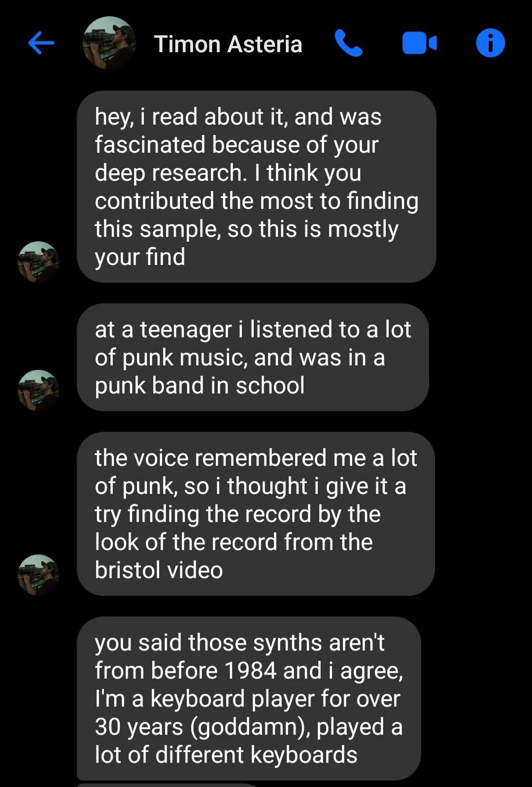
Task: Tap the back arrow icon
Action: tap(41, 43)
